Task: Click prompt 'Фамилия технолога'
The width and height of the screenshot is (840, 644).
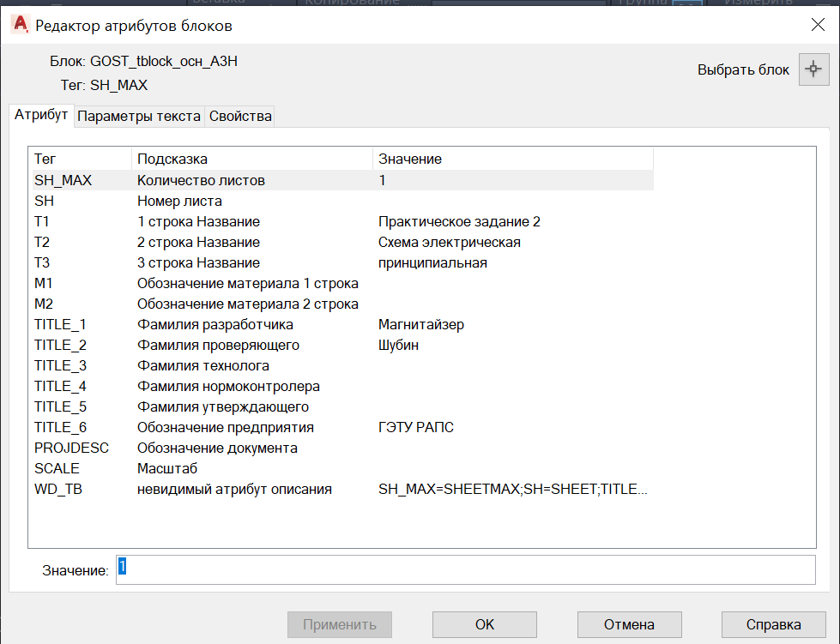Action: click(x=203, y=365)
